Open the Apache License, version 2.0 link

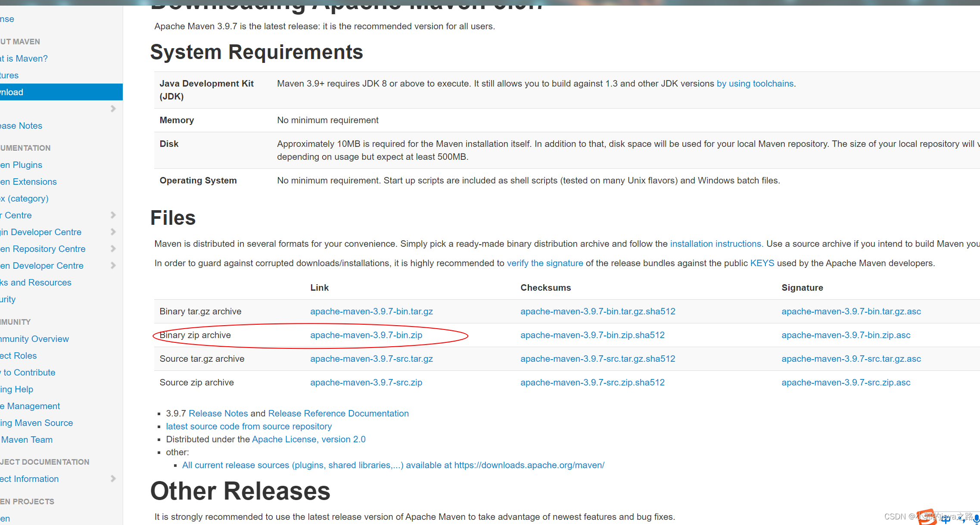308,439
